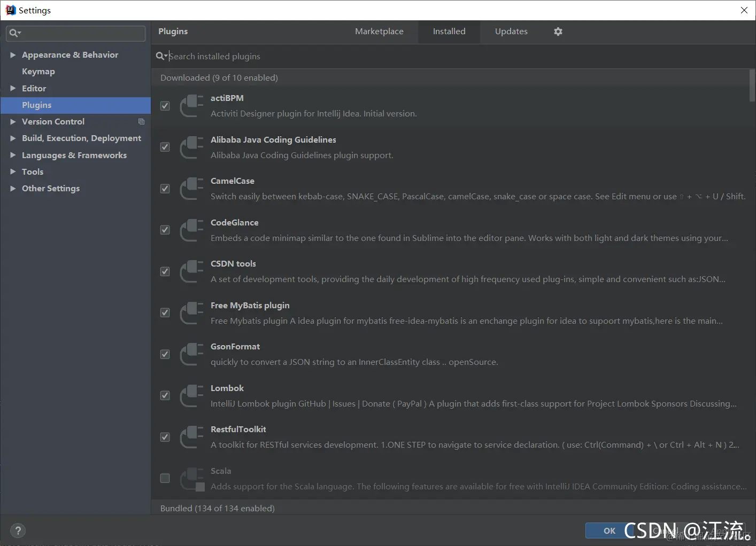Click the Lombok plugin icon

(x=191, y=396)
